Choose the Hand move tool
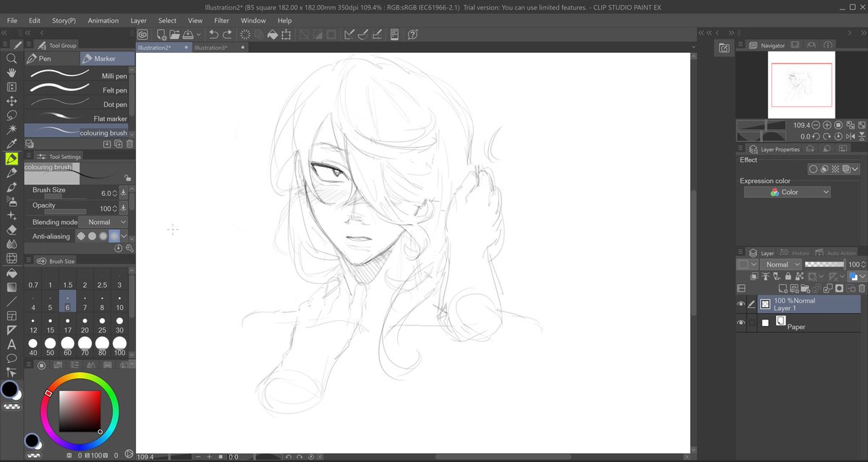 click(x=11, y=72)
